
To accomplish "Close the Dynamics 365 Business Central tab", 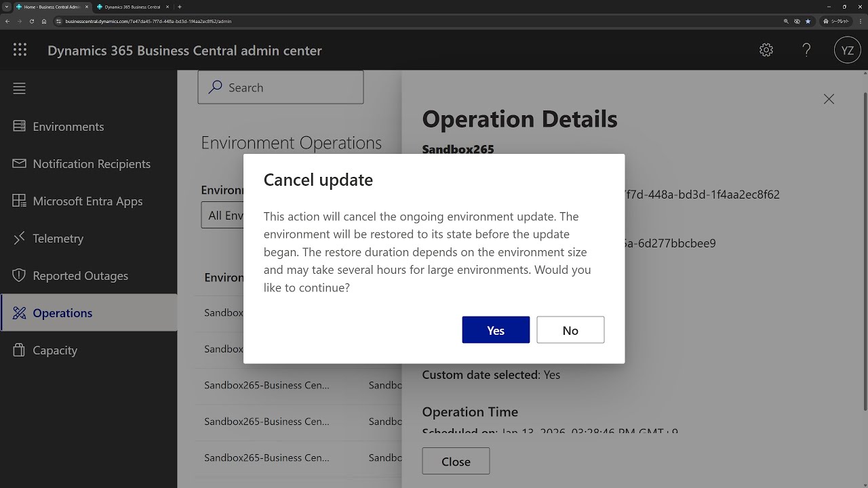I will 166,7.
